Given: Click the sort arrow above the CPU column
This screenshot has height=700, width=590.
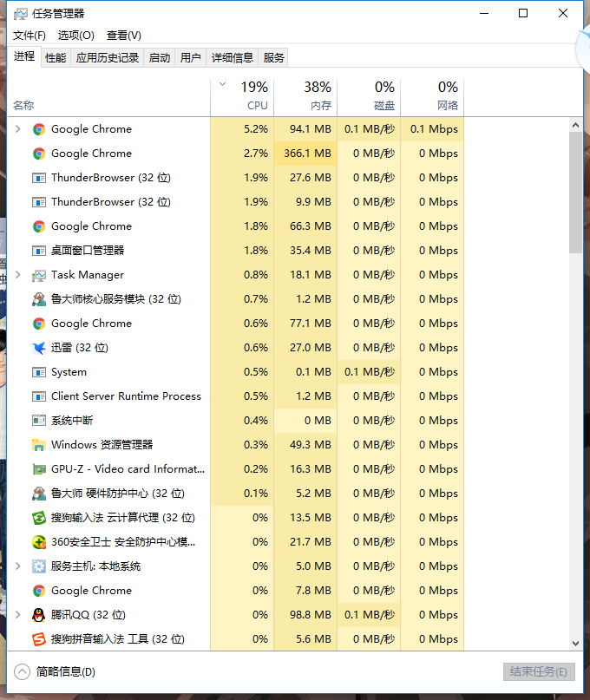Looking at the screenshot, I should coord(222,84).
